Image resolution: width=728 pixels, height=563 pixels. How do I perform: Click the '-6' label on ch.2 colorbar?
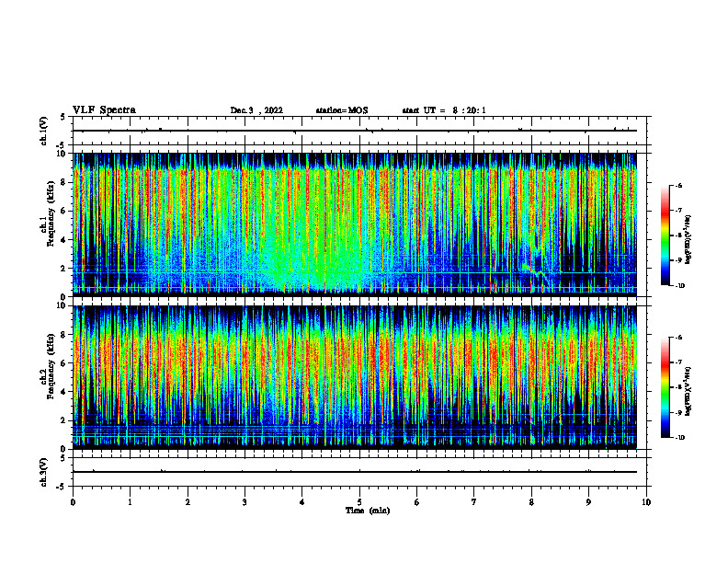tap(677, 338)
